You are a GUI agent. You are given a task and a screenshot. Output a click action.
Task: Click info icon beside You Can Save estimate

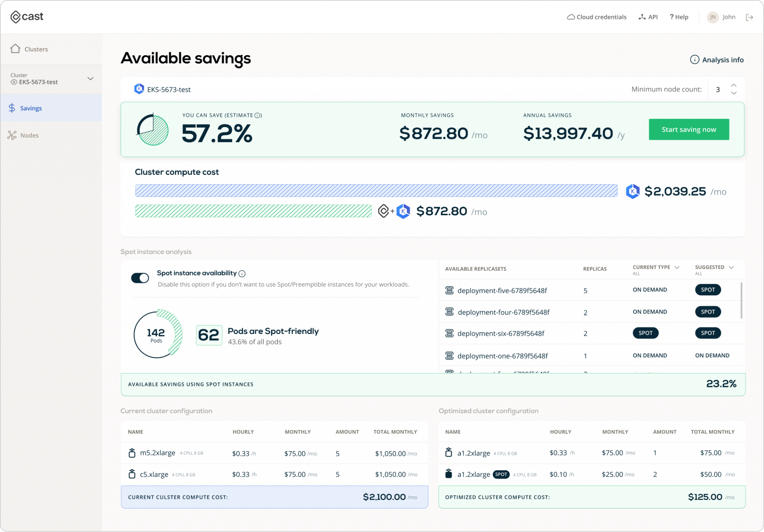point(257,115)
